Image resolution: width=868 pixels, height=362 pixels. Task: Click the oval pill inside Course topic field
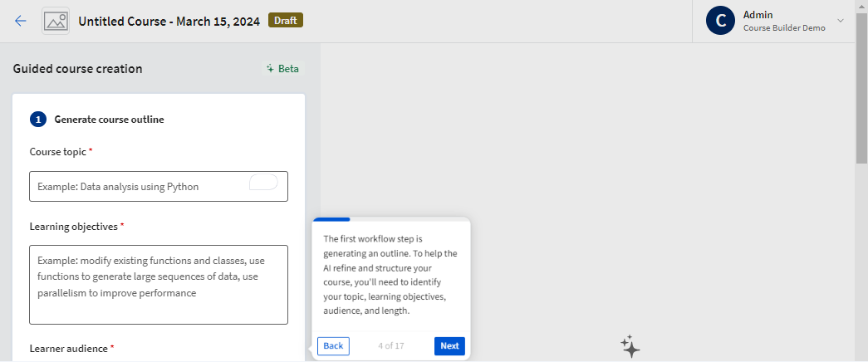click(x=263, y=183)
